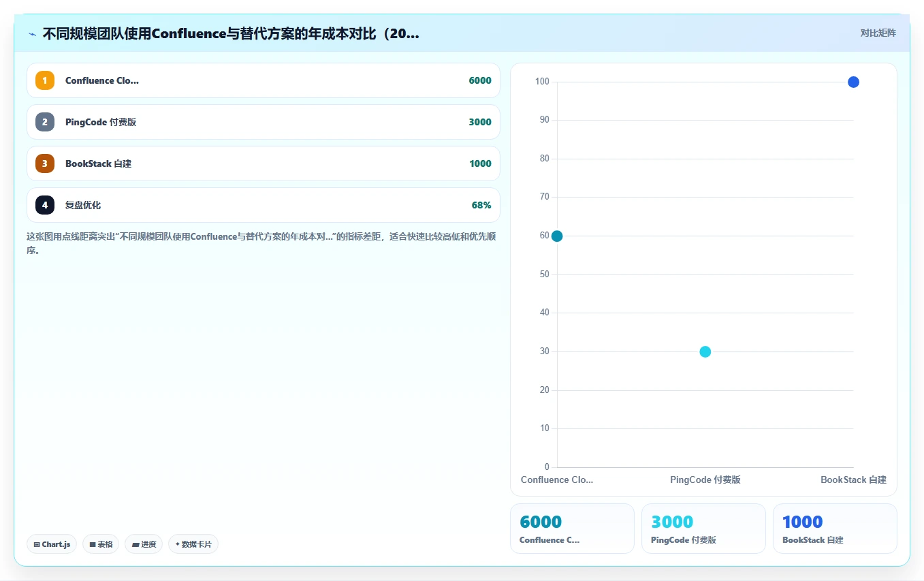924x581 pixels.
Task: Click the 3000 value in the PingCode row
Action: pyautogui.click(x=480, y=122)
